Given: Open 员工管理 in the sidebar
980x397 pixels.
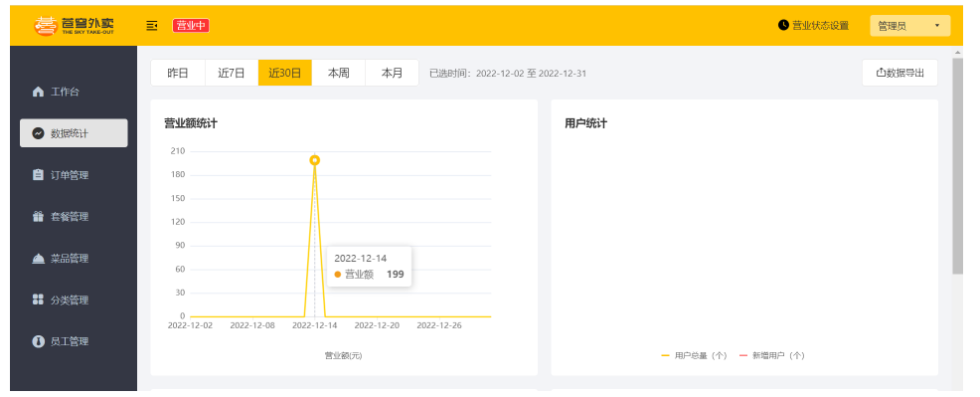Looking at the screenshot, I should point(74,341).
